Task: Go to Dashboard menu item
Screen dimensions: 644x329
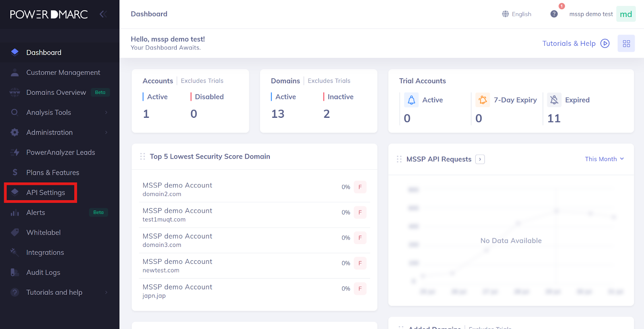Action: pyautogui.click(x=60, y=52)
